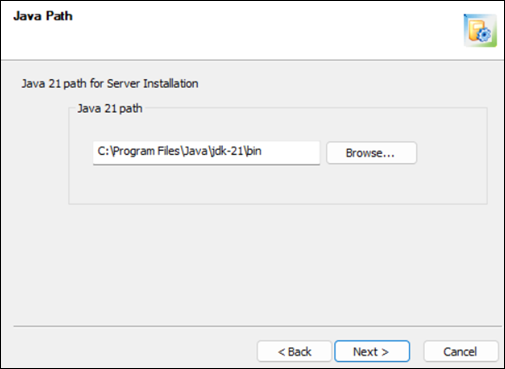Go back with the < Back button

[x=294, y=351]
